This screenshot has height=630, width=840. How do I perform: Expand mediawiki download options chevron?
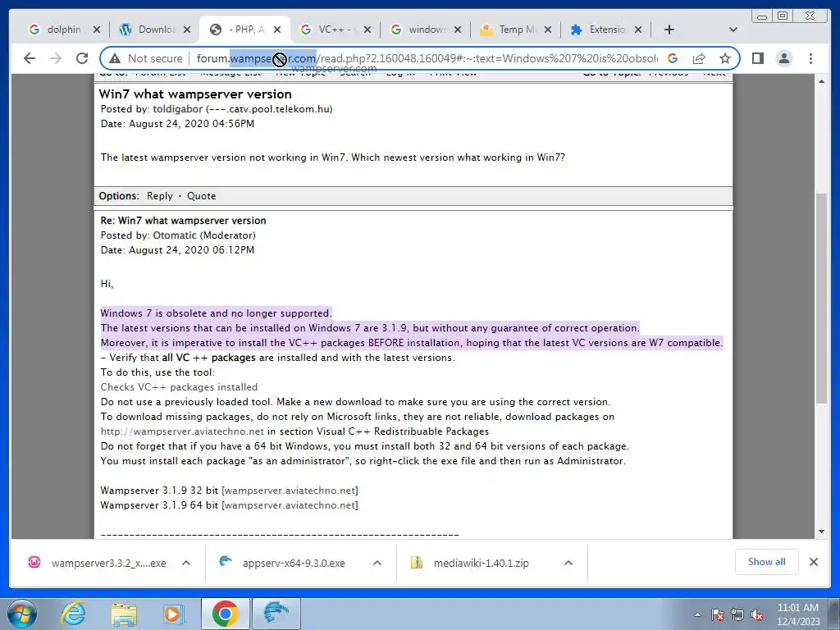point(568,563)
